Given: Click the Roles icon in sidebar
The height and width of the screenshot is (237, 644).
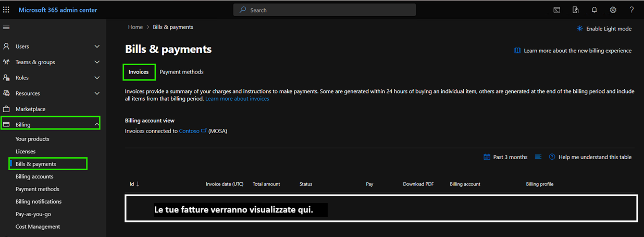Looking at the screenshot, I should tap(6, 78).
